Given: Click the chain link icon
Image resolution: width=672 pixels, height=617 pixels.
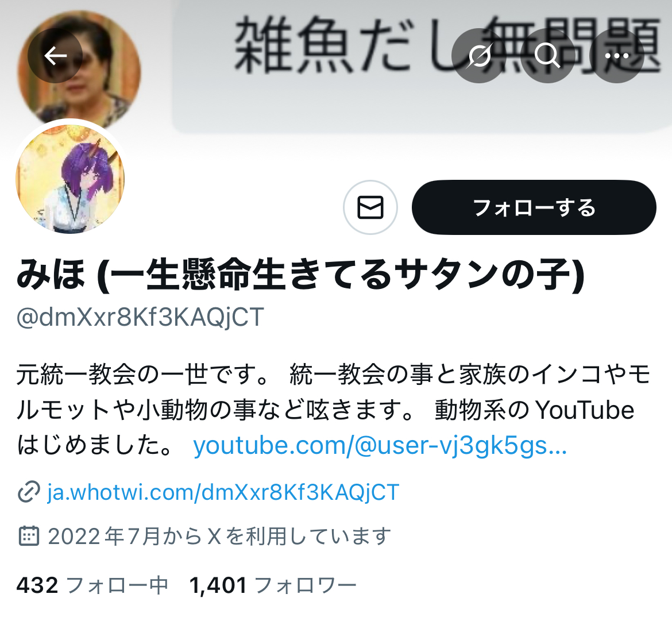Looking at the screenshot, I should [x=29, y=492].
